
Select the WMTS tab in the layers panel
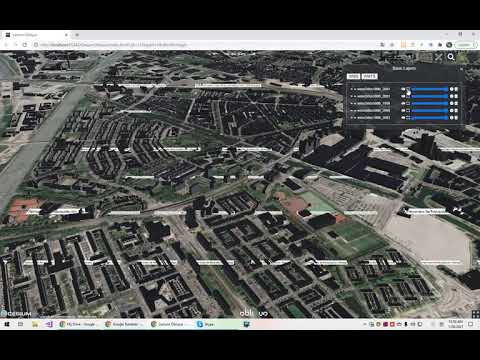point(370,76)
